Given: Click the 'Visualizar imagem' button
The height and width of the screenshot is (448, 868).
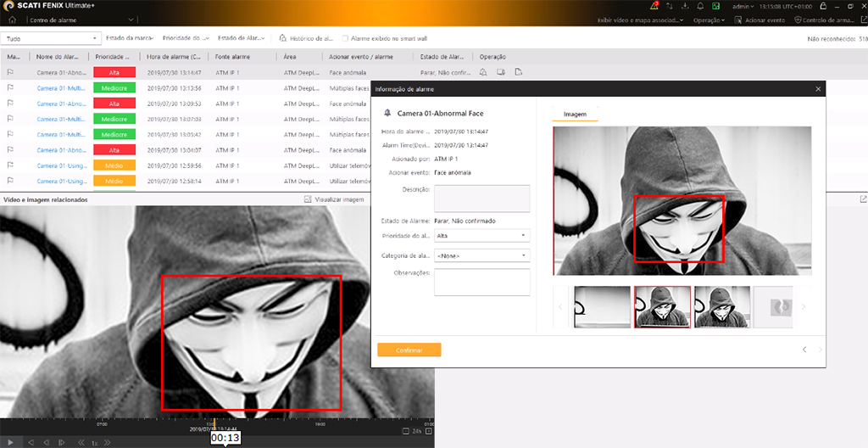Looking at the screenshot, I should tap(334, 199).
